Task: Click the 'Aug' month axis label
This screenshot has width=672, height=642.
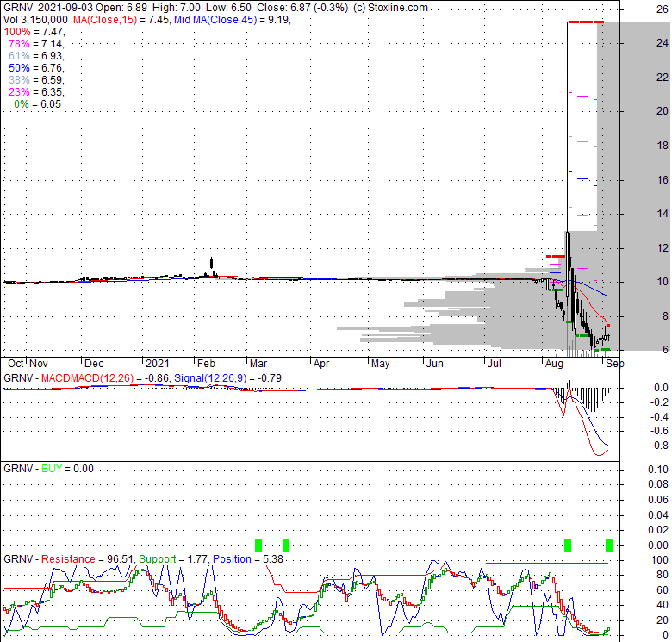Action: pos(554,364)
